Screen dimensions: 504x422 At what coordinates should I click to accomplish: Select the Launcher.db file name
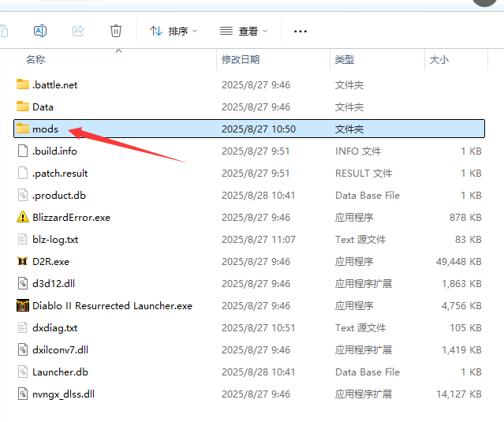60,372
